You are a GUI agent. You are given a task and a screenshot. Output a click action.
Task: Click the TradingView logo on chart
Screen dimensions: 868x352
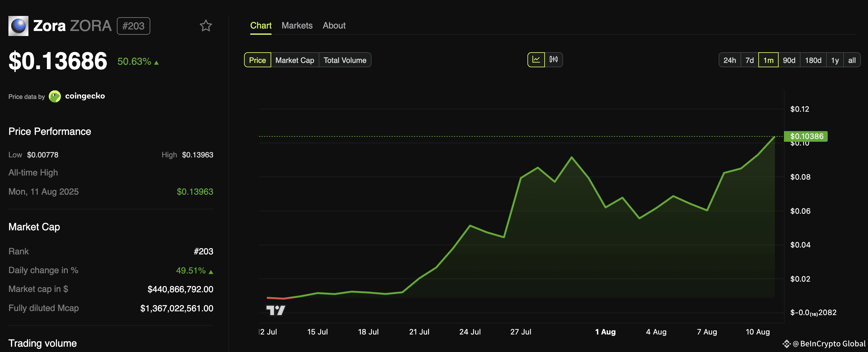(276, 310)
